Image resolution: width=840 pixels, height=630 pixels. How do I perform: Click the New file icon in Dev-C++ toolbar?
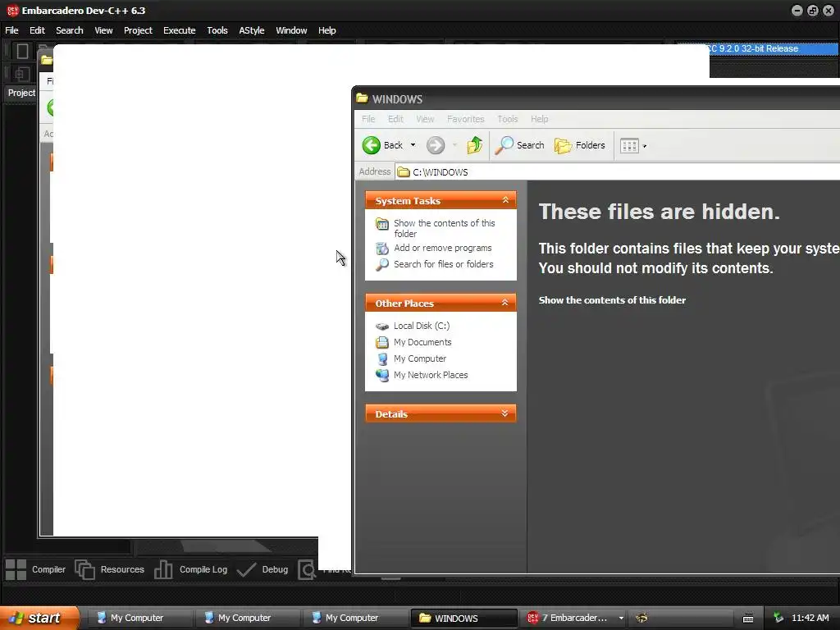tap(22, 52)
